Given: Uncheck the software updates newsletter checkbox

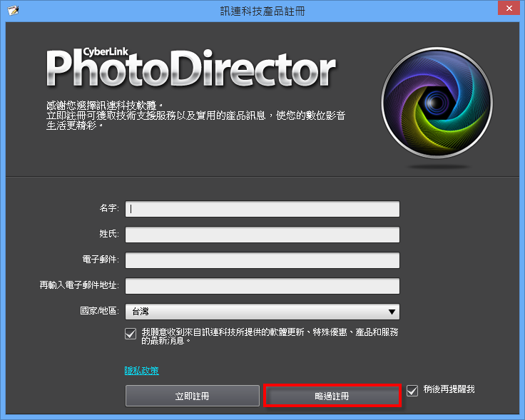Looking at the screenshot, I should (131, 334).
